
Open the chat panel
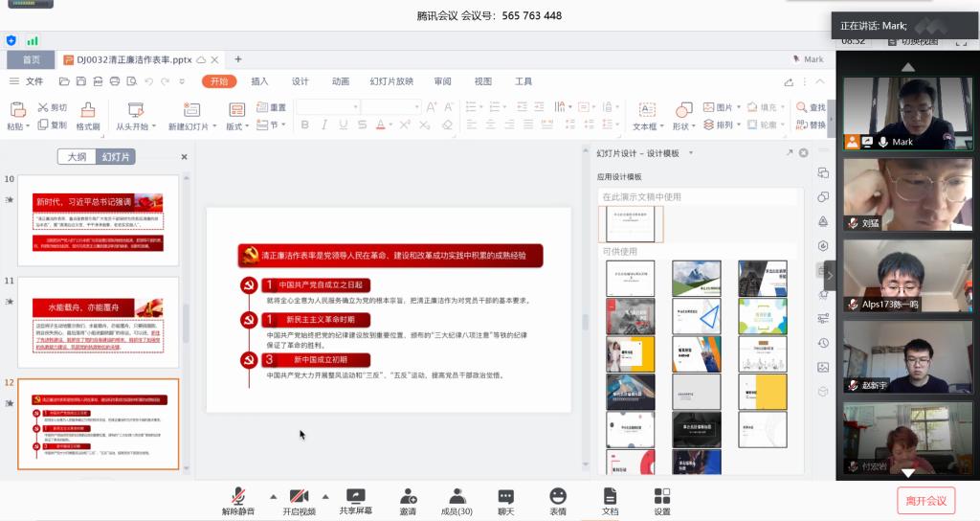(505, 496)
